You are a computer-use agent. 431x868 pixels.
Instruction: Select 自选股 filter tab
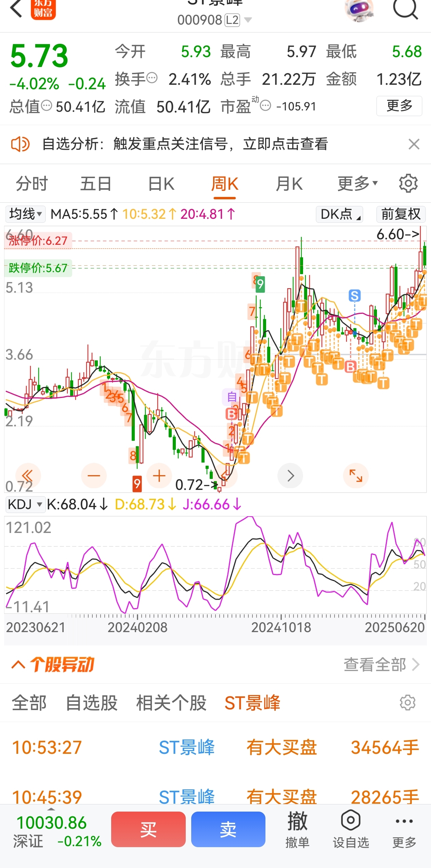pos(92,703)
